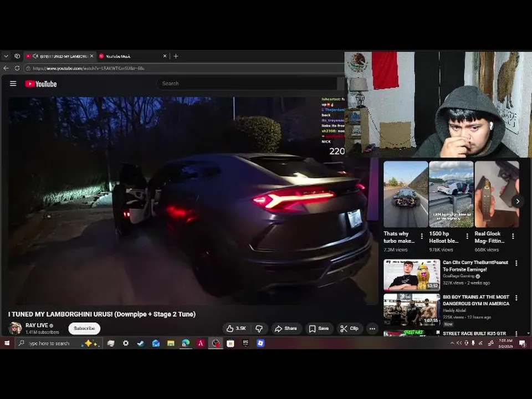The image size is (532, 399).
Task: Open a new browser tab with plus button
Action: (x=176, y=56)
